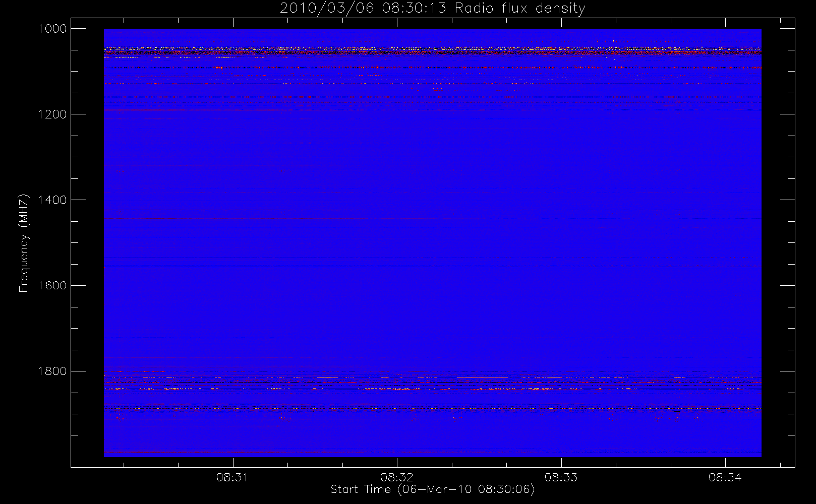Click the plot title "2010/03/06 08:30:13 Radio flux density"

click(x=432, y=9)
